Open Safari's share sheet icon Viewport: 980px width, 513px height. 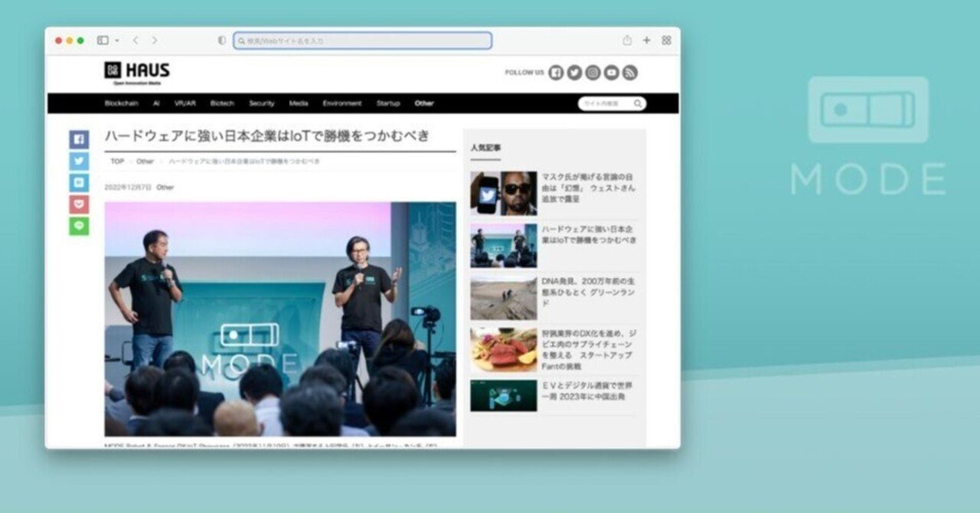628,40
